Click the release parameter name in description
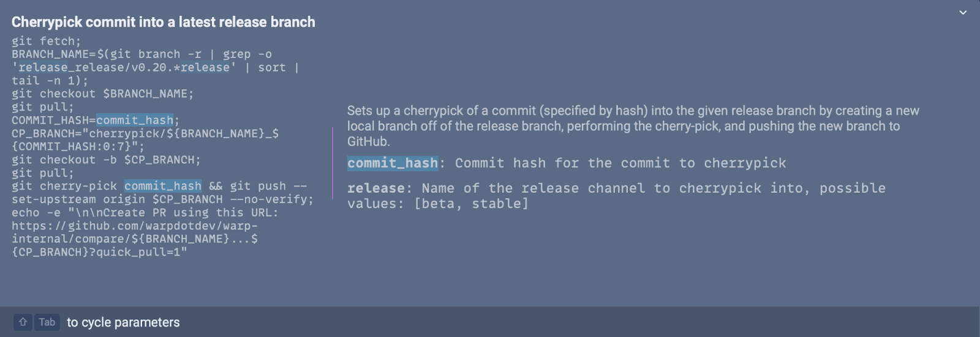The height and width of the screenshot is (337, 980). [375, 188]
